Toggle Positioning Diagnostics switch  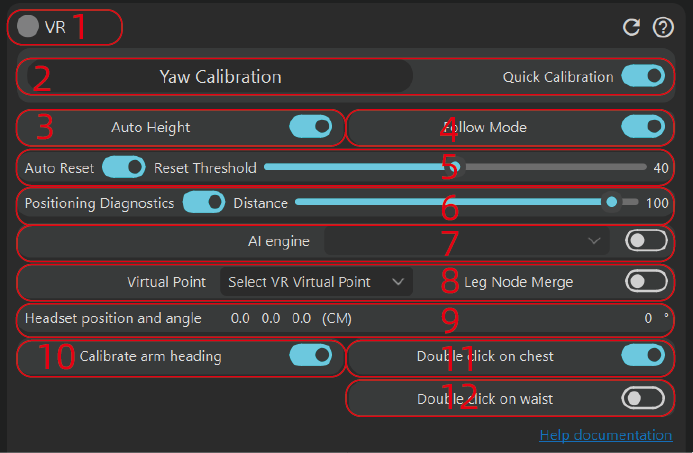coord(204,202)
